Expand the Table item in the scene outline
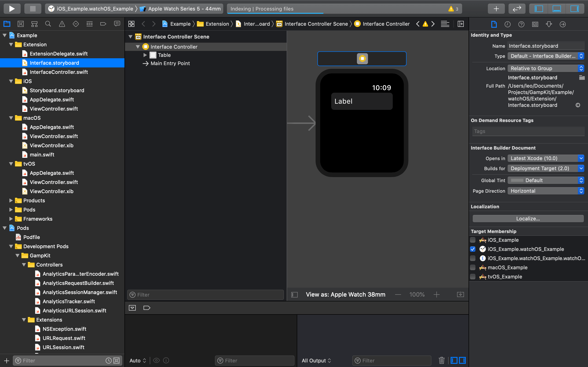The height and width of the screenshot is (367, 588). pyautogui.click(x=145, y=55)
